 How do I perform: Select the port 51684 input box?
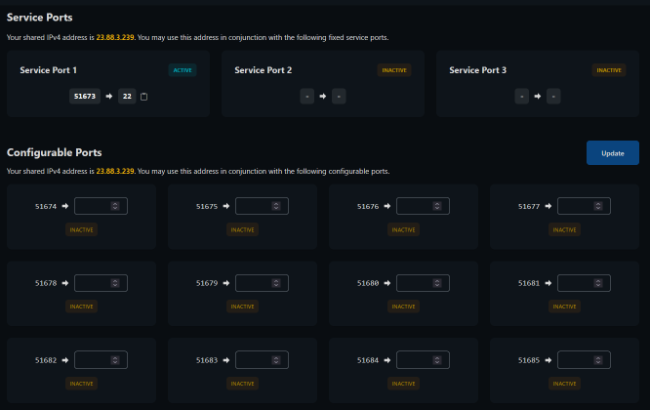coord(416,360)
